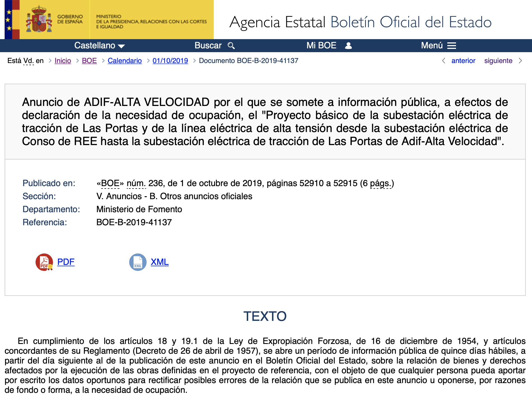Click the «BOE» abbreviation in Publicado en
The image size is (532, 401).
pos(110,183)
